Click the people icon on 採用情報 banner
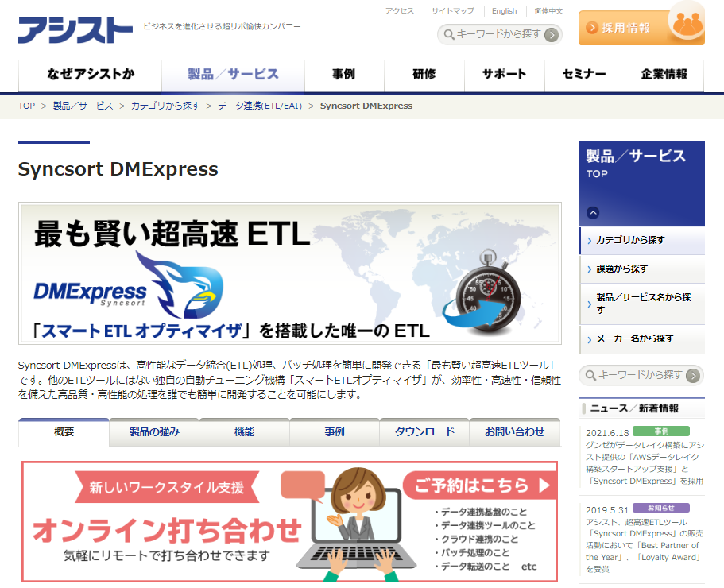This screenshot has width=724, height=588. pos(687,23)
